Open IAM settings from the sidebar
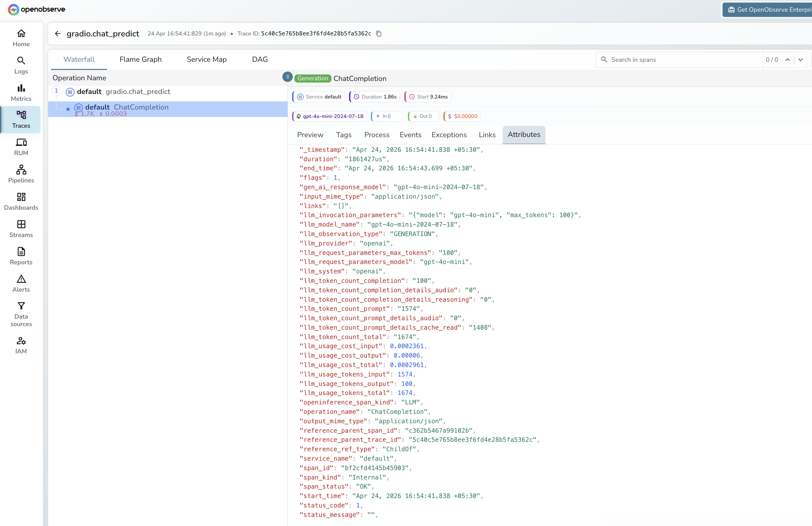 click(x=21, y=344)
